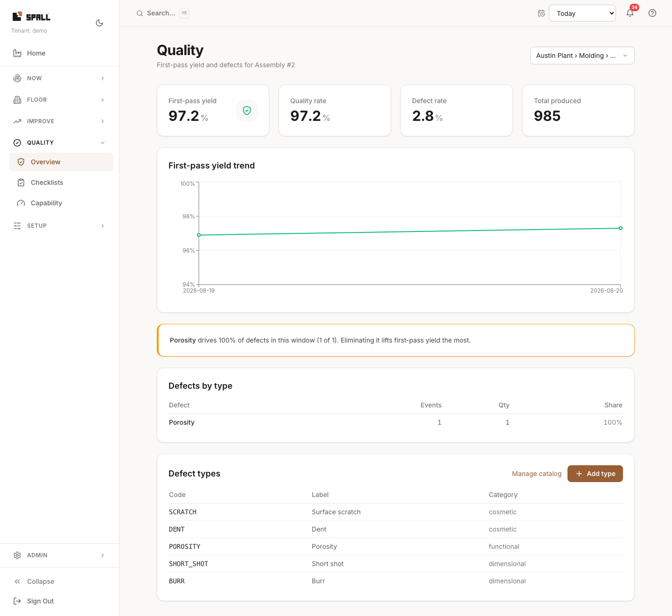
Task: Open the Today date range dropdown
Action: (x=582, y=13)
